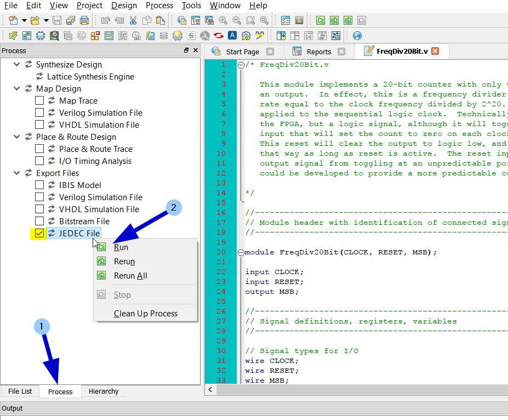Open the Floorplan View colored blocks icon
The width and height of the screenshot is (508, 420).
(x=95, y=36)
